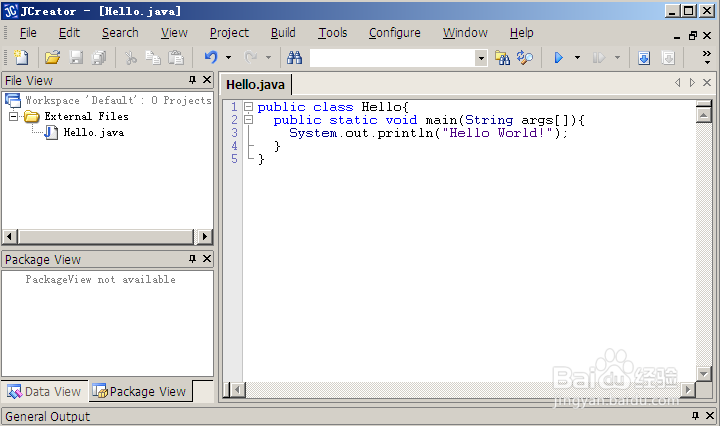Image resolution: width=720 pixels, height=426 pixels.
Task: Open the Build menu
Action: tap(283, 33)
